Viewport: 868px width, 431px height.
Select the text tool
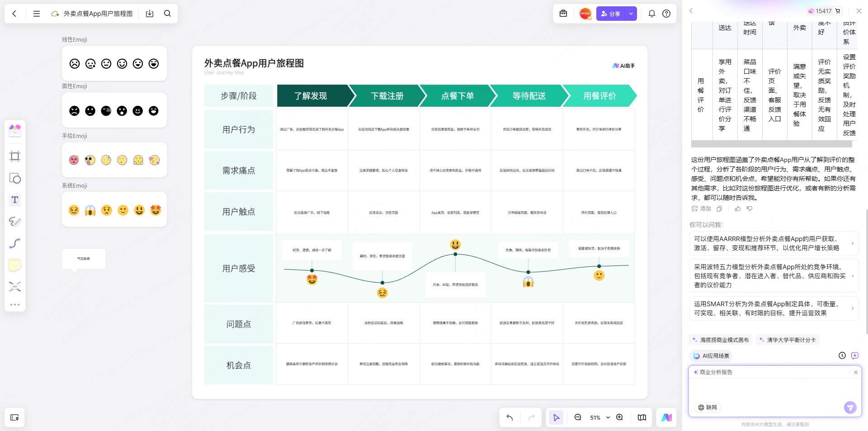(15, 200)
